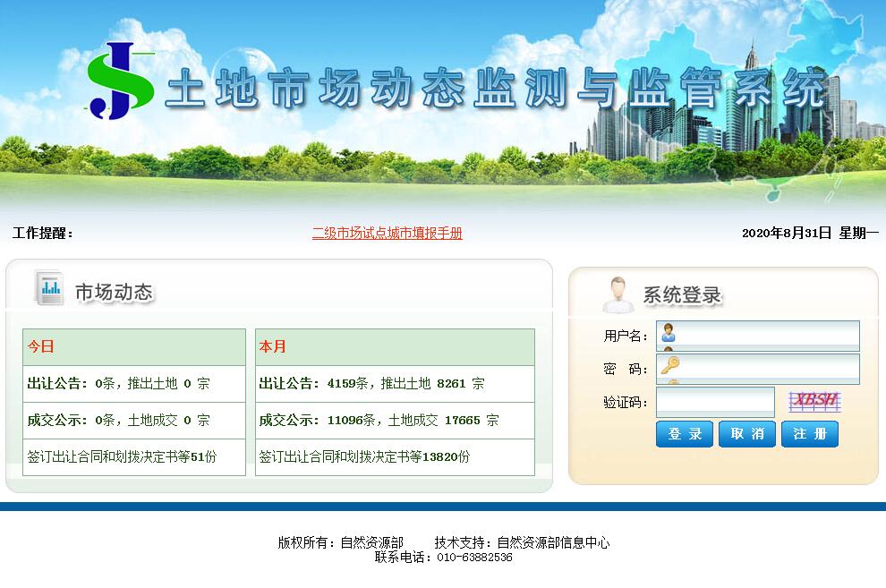The image size is (886, 588).
Task: Click the 系统登录 user avatar icon
Action: [618, 294]
